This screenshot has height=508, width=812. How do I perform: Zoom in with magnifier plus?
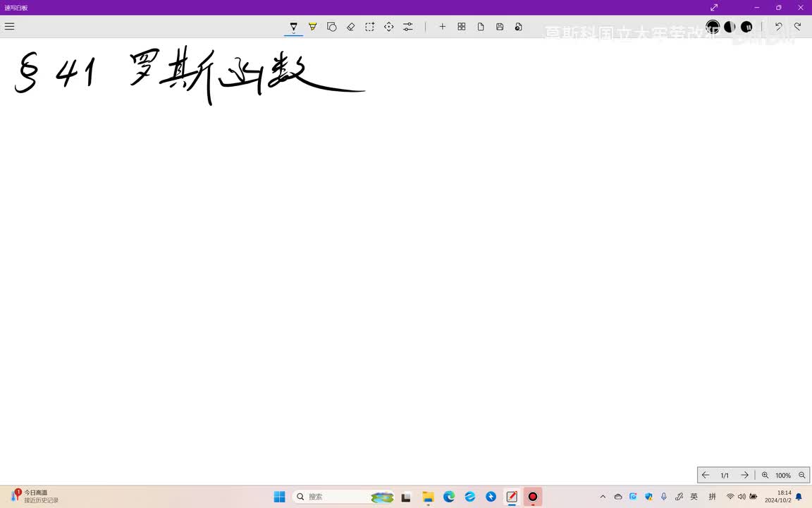pyautogui.click(x=765, y=475)
